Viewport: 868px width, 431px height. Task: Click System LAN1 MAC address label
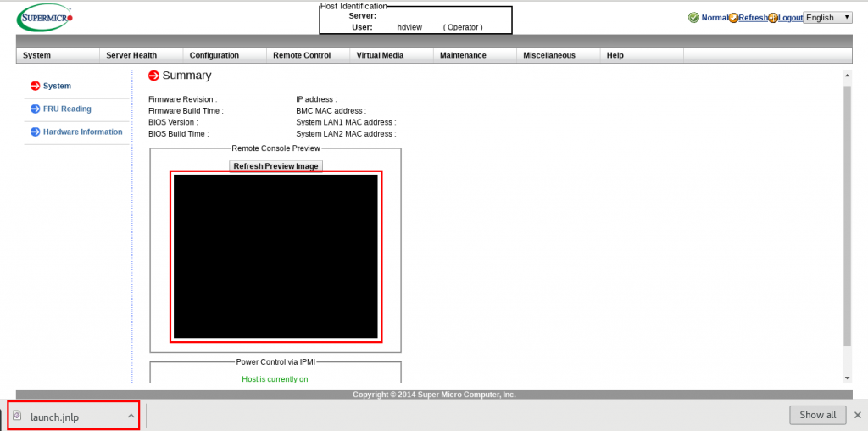click(346, 122)
